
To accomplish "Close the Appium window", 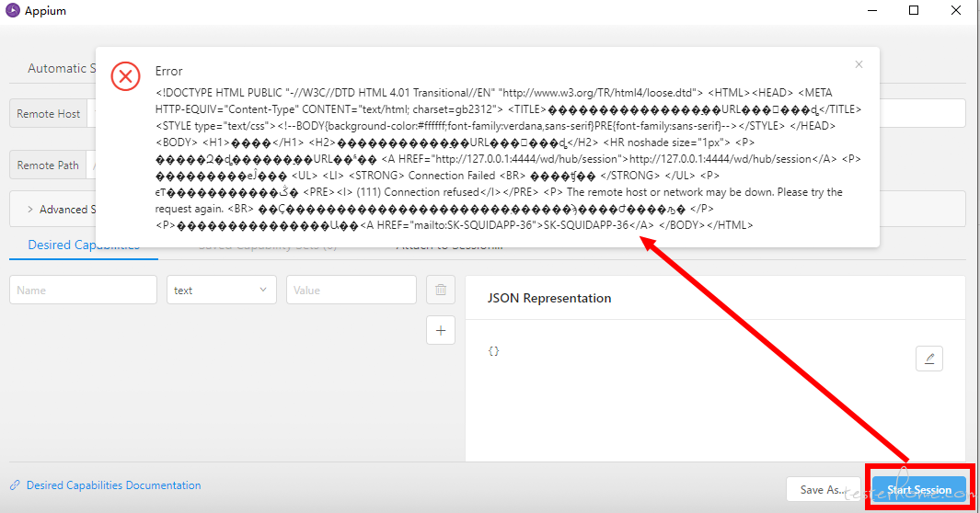I will coord(956,11).
